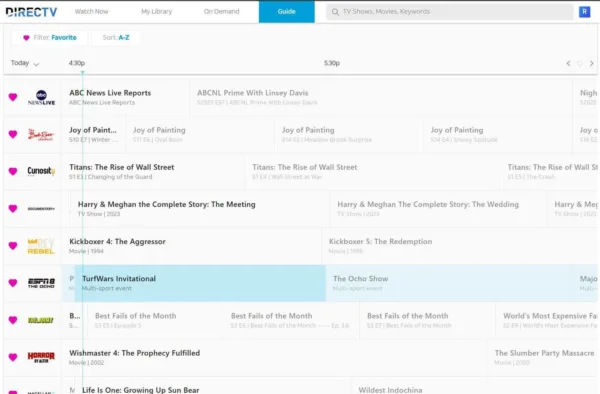
Task: Toggle the ESPN8 The Ocho favorite heart
Action: pos(13,283)
